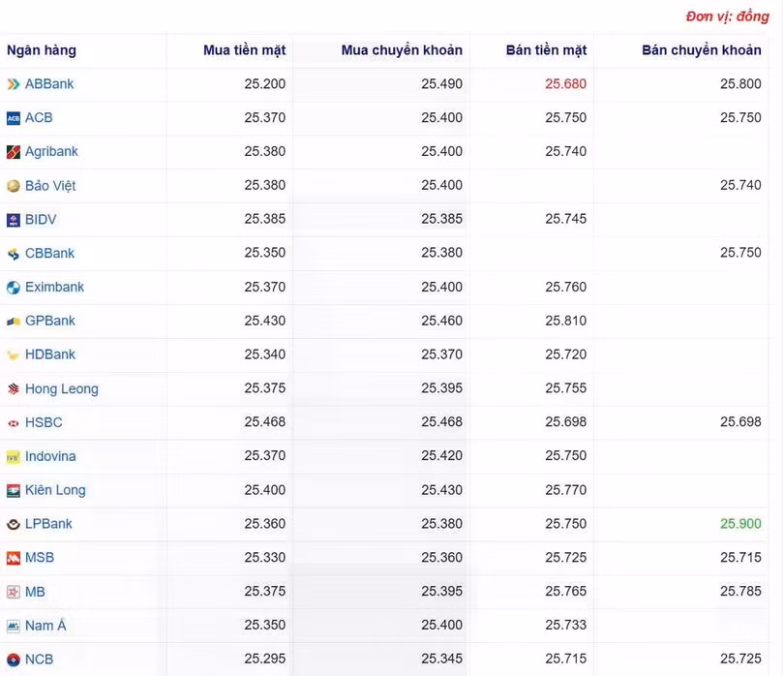
Task: Click the Bảo Việt logo icon
Action: click(x=14, y=186)
